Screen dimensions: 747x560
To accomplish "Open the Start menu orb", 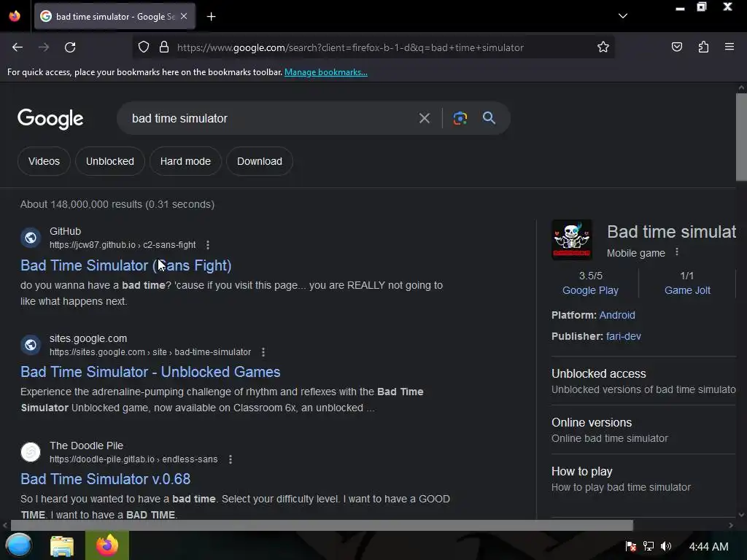I will (x=19, y=545).
